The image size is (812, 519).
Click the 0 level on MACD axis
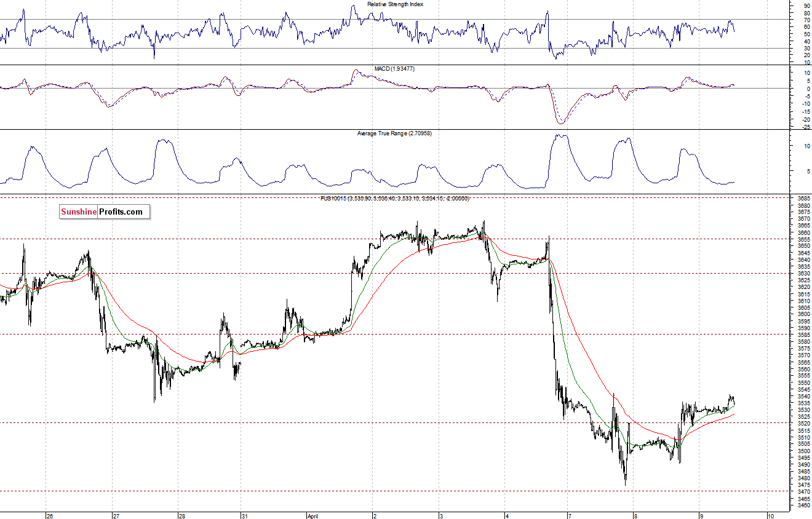(x=808, y=89)
